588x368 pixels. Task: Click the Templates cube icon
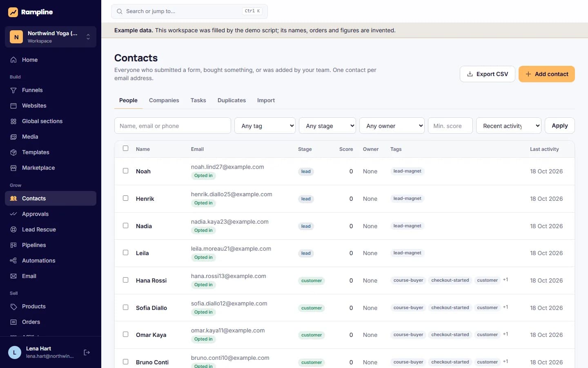pyautogui.click(x=13, y=152)
